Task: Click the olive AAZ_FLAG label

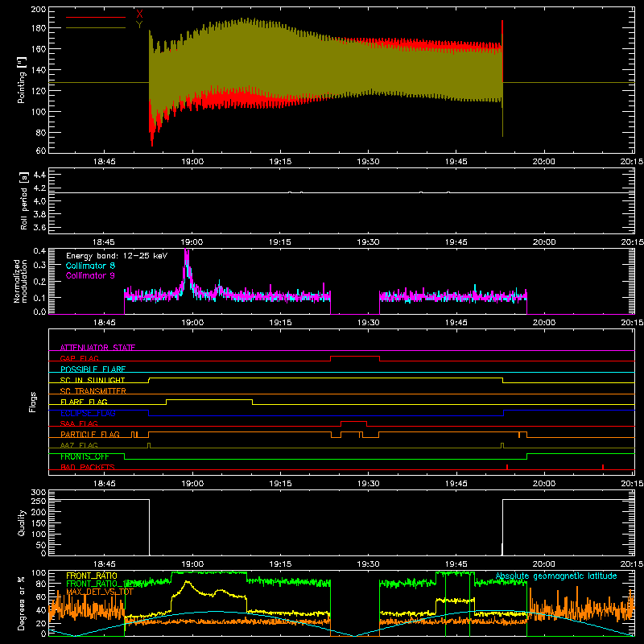Action: (79, 445)
